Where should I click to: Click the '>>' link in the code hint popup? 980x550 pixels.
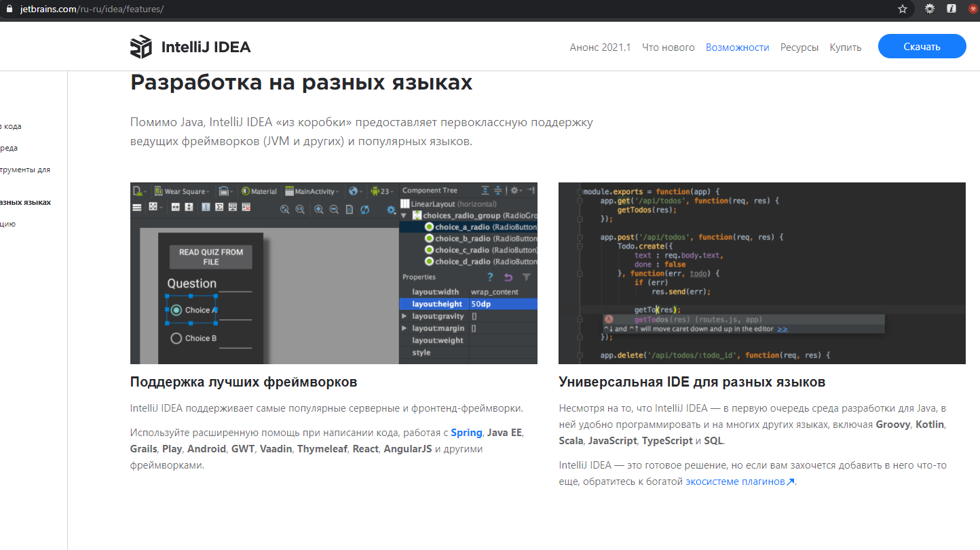(783, 329)
